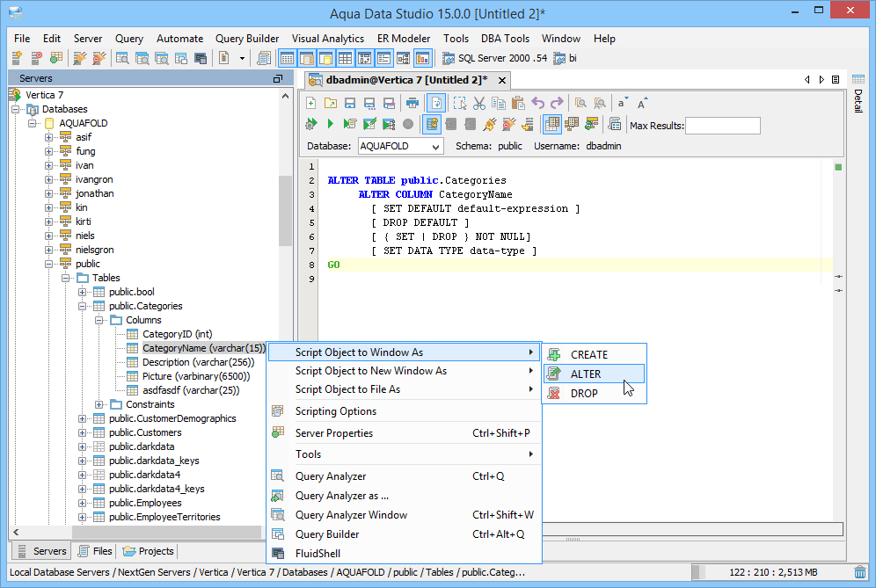Click the script scroll icon in main toolbar
Image resolution: width=876 pixels, height=588 pixels.
[x=264, y=58]
